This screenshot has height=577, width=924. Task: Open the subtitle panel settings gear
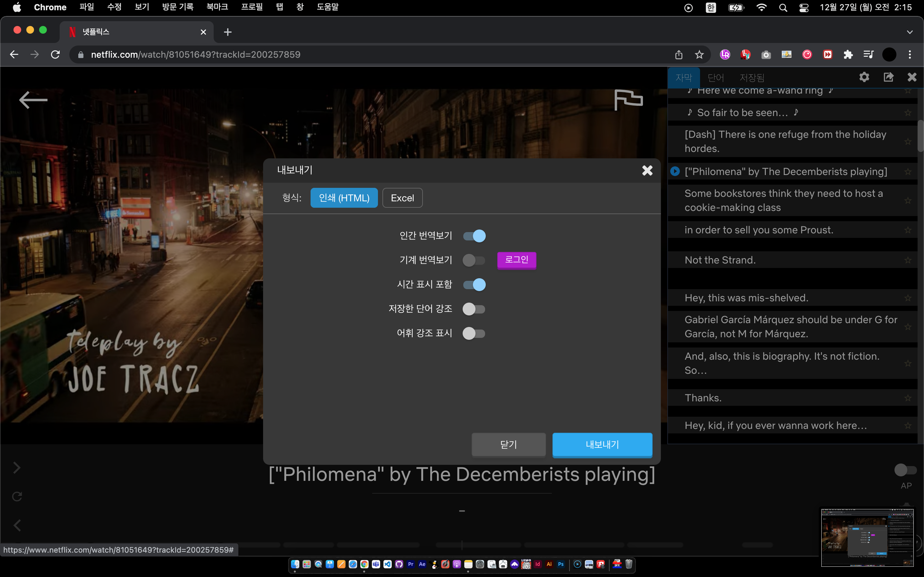[864, 78]
